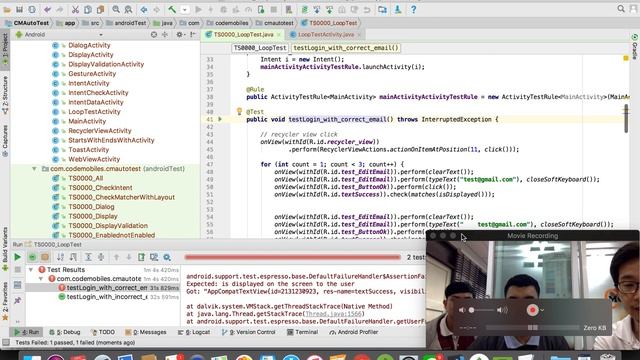
Task: Click the Synchronize toolbar icon
Action: [x=32, y=9]
